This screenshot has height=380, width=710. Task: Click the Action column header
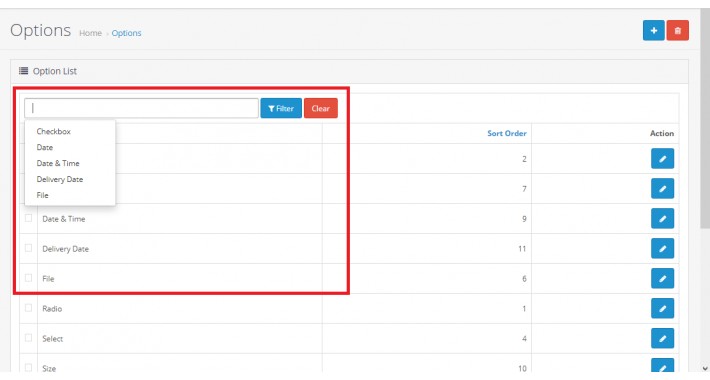(662, 133)
